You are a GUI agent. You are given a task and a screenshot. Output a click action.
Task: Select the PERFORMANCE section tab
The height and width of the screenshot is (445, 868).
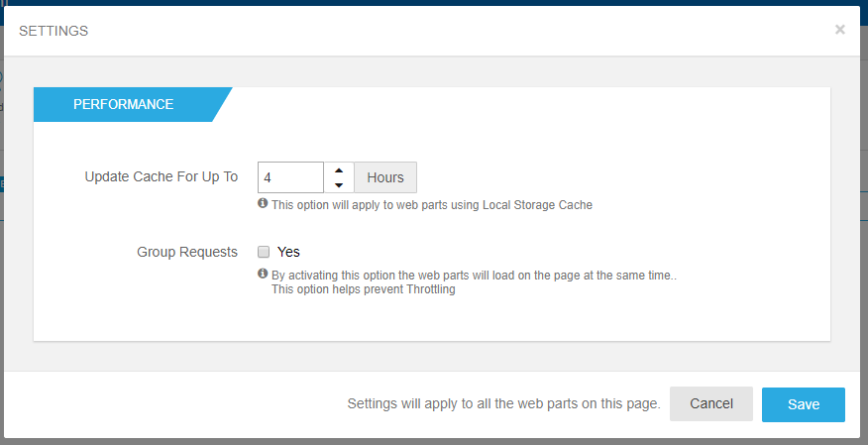pyautogui.click(x=124, y=105)
